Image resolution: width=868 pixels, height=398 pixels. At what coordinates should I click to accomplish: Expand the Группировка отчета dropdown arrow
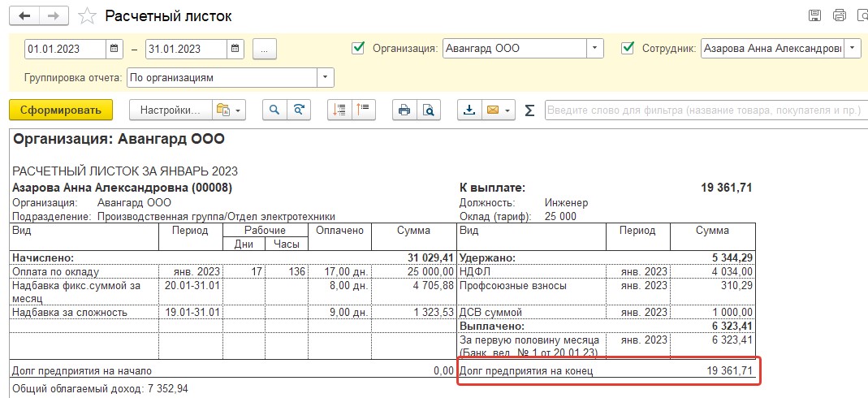click(x=326, y=77)
